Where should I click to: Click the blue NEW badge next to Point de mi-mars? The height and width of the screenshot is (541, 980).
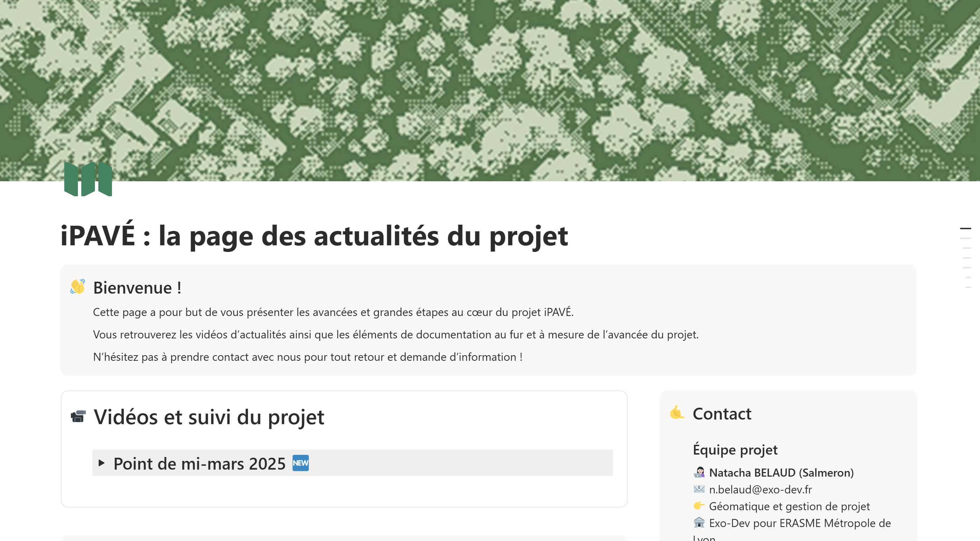(301, 463)
